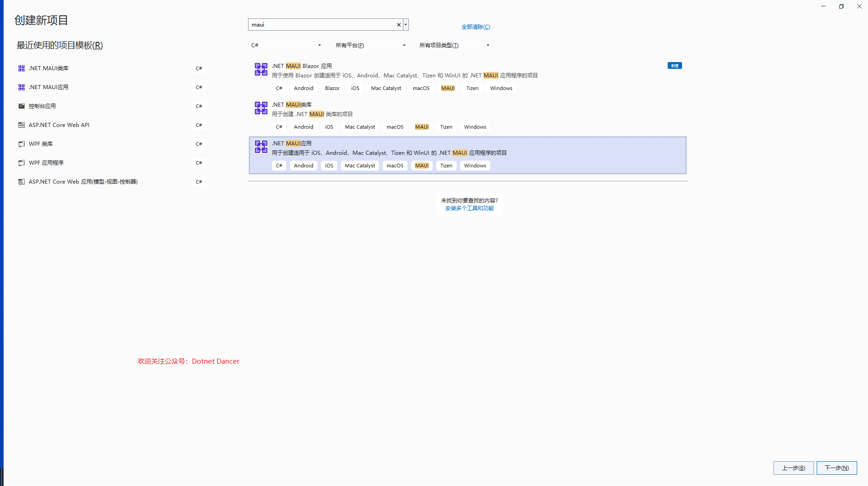Click the selected .NET MAUI app template icon
The image size is (868, 486).
(x=261, y=147)
